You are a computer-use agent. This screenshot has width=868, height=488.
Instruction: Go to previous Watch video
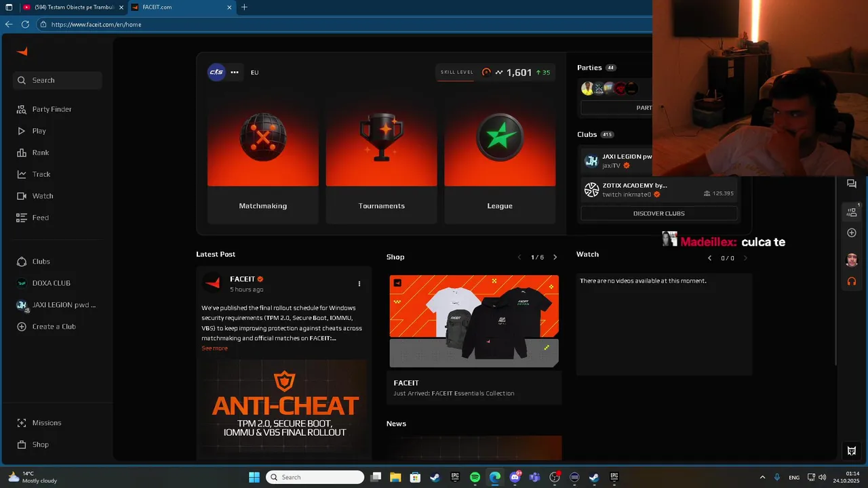710,258
